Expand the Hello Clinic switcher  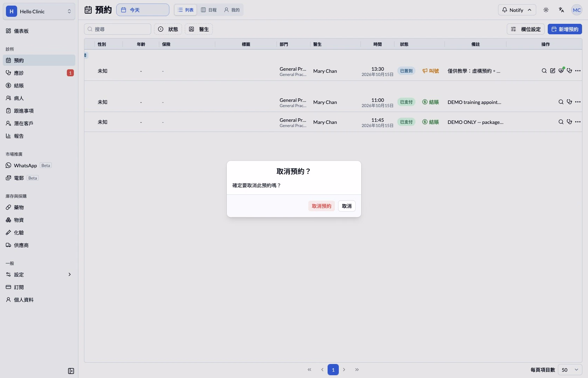(39, 11)
